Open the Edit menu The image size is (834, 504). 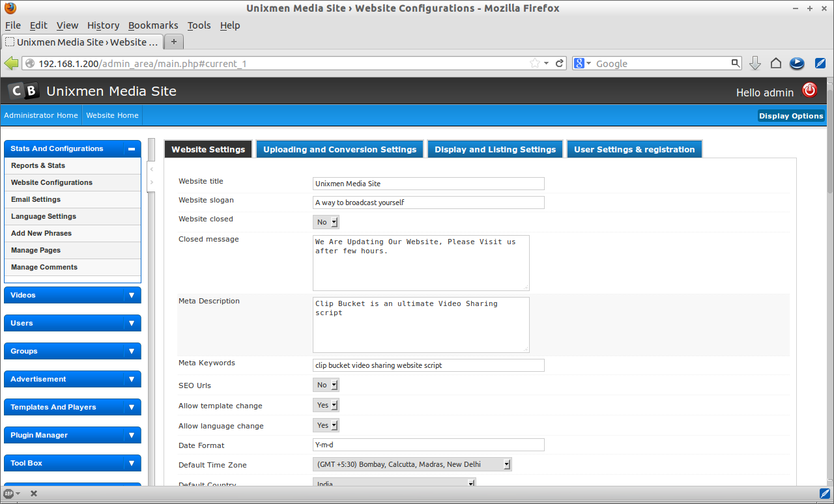pos(38,25)
